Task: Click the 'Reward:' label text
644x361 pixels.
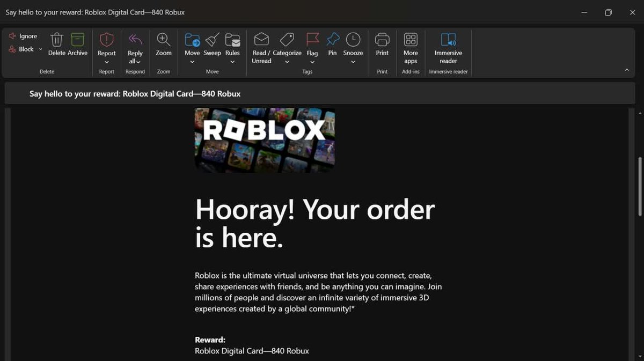Action: pyautogui.click(x=210, y=340)
